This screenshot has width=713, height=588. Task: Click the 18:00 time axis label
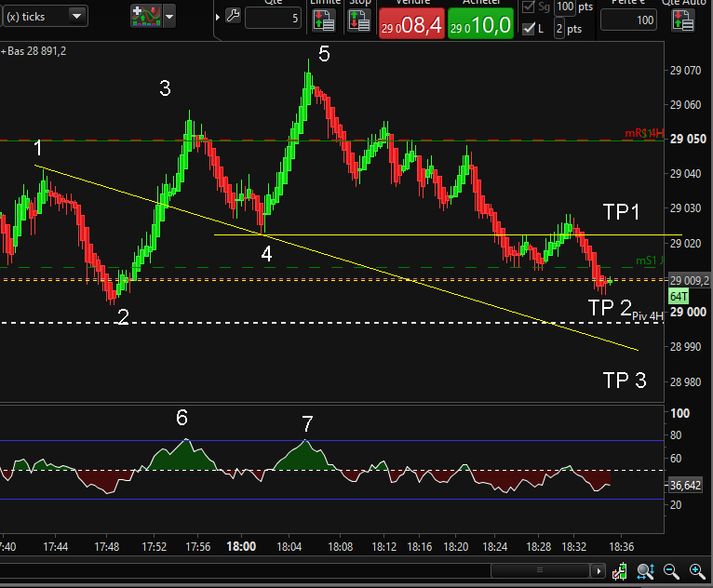tap(241, 546)
